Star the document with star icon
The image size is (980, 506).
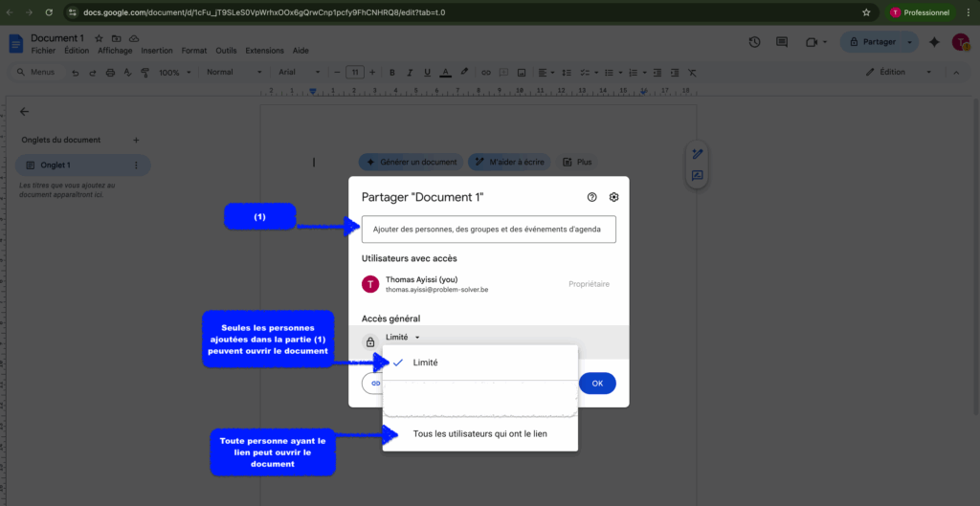coord(99,38)
